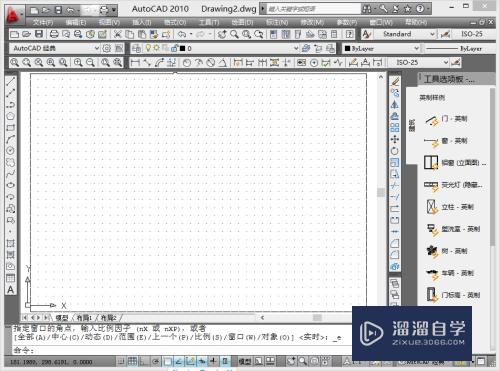Pick the 树 - 英制 palette tool

point(447,251)
